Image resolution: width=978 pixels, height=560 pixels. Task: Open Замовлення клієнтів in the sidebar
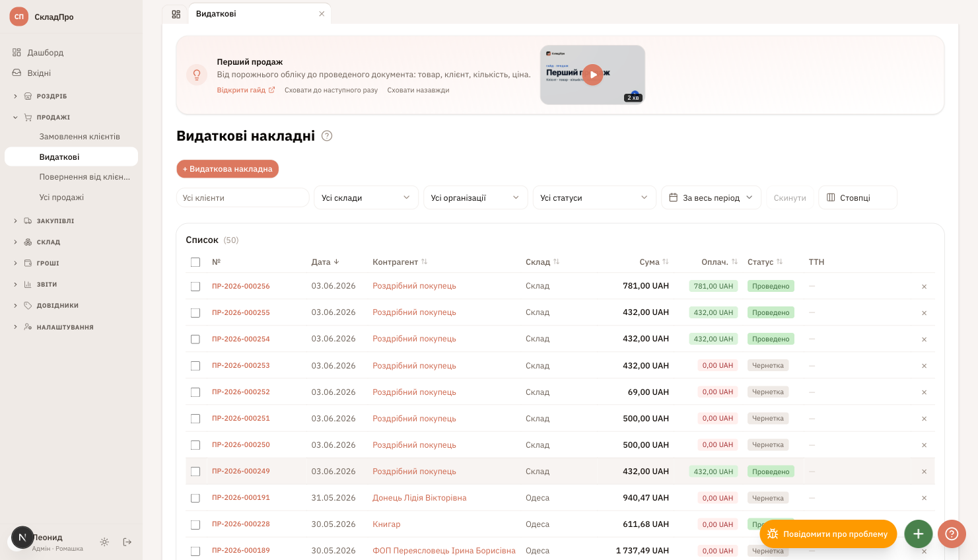(x=80, y=137)
